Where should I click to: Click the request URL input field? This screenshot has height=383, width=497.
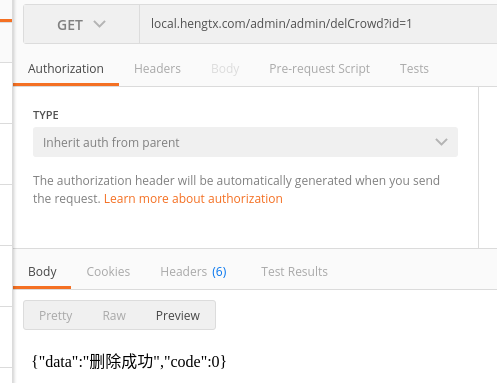click(318, 24)
